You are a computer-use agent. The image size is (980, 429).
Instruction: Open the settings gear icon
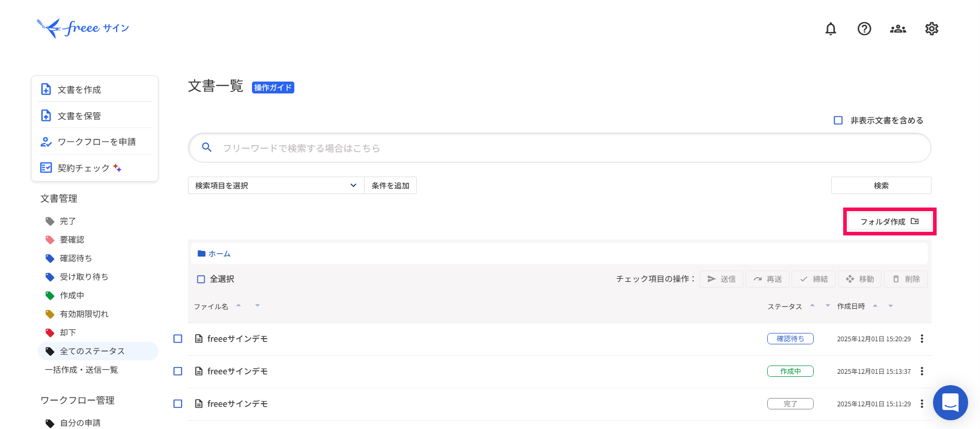pos(931,29)
